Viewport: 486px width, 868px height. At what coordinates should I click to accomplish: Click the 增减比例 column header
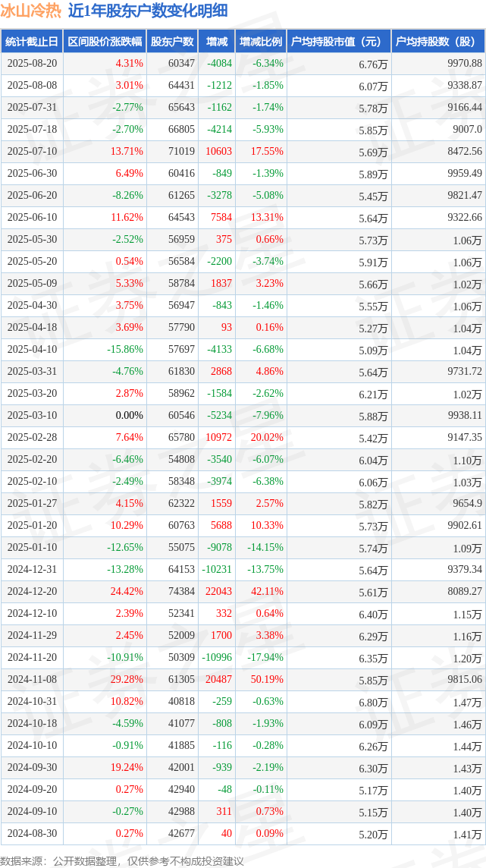[x=260, y=41]
